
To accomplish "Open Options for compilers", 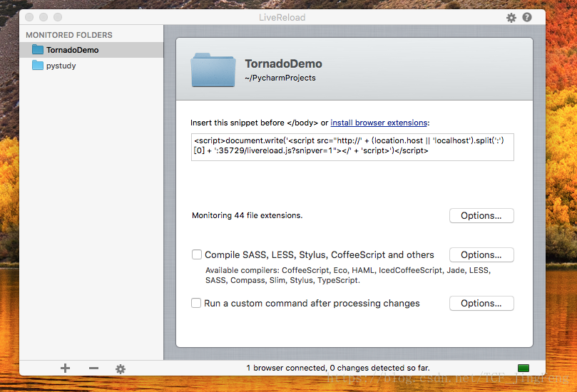I will [x=481, y=255].
